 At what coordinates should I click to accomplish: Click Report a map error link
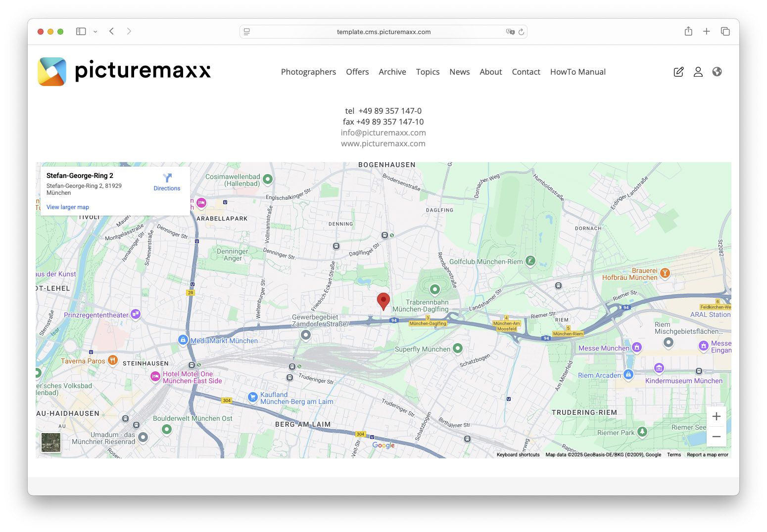click(708, 455)
